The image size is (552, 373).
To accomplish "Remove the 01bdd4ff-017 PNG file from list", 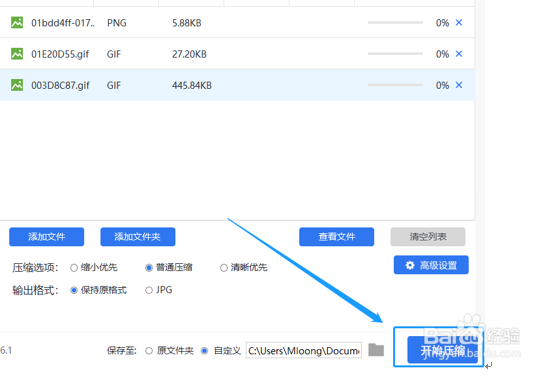I will [x=459, y=23].
